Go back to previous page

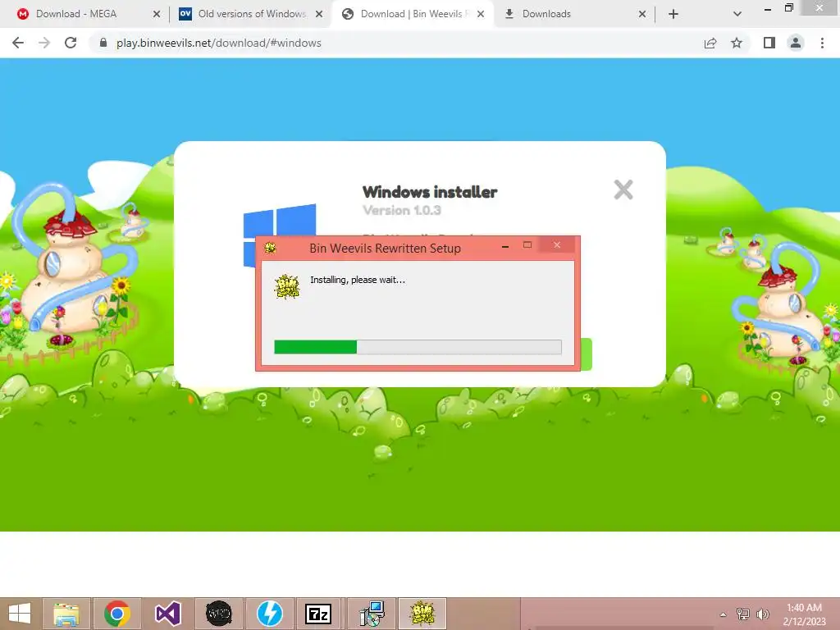tap(18, 43)
